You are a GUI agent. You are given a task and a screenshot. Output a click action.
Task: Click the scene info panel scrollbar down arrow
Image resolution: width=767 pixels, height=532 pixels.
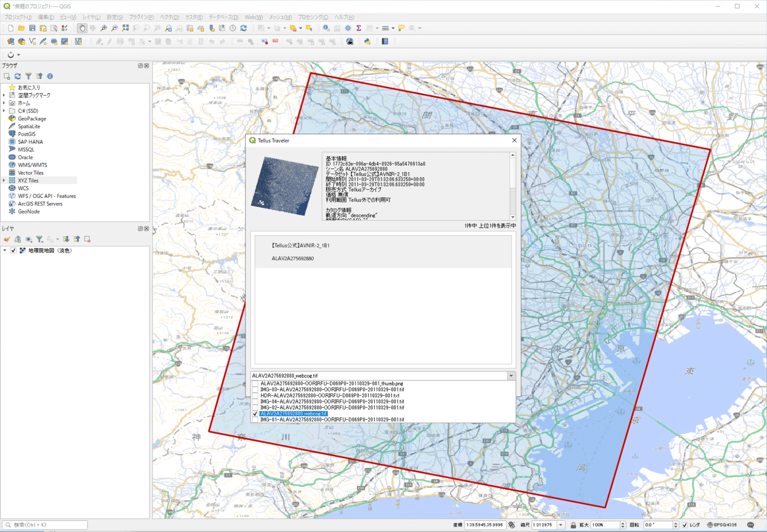513,217
